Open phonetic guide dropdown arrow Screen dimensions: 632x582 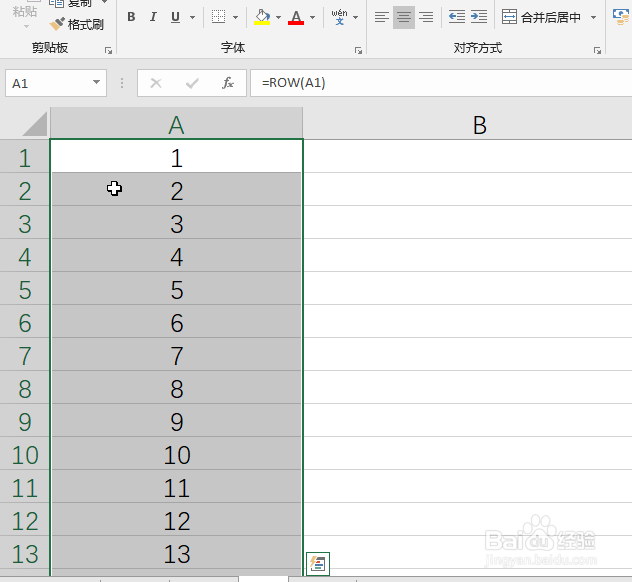(356, 17)
